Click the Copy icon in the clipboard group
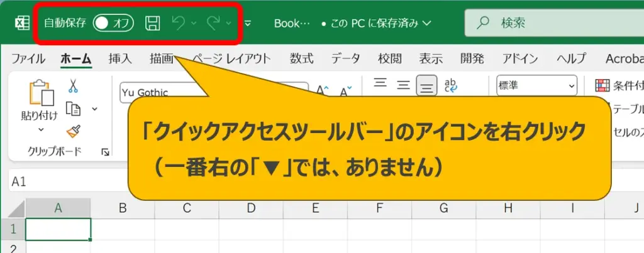Viewport: 644px width, 253px height. [x=74, y=109]
